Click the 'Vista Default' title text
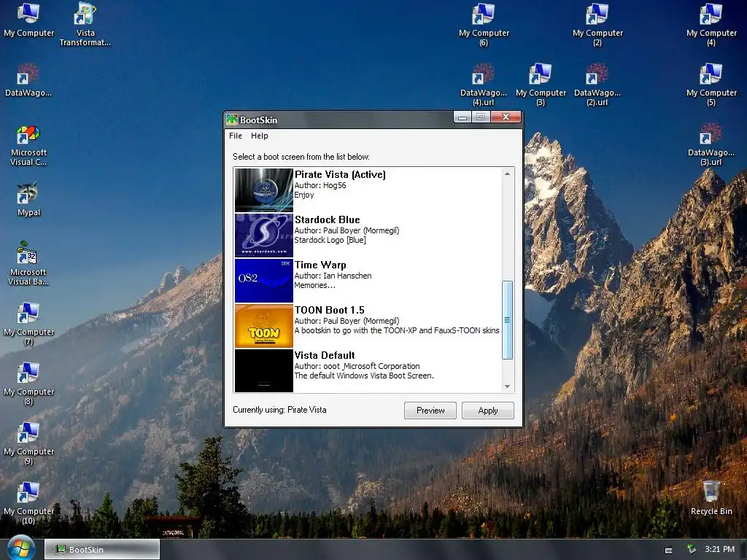 point(325,355)
